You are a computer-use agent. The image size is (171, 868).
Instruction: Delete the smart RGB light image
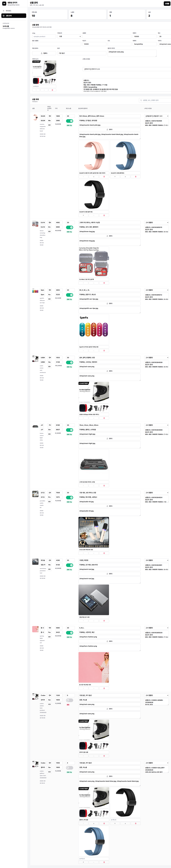tap(104, 486)
